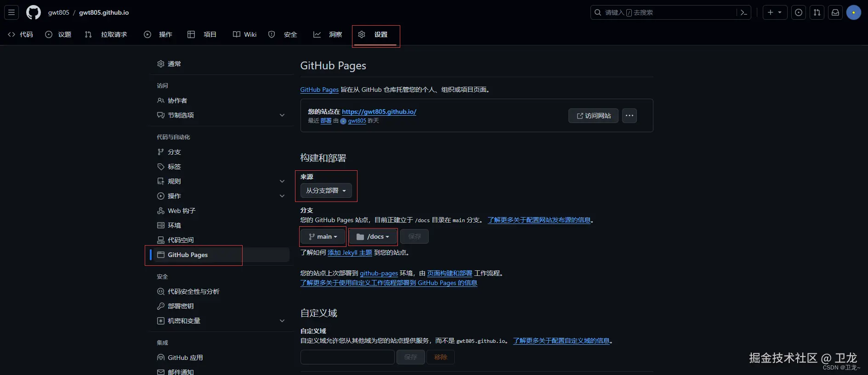Select GitHub 应用 in sidebar

point(222,358)
